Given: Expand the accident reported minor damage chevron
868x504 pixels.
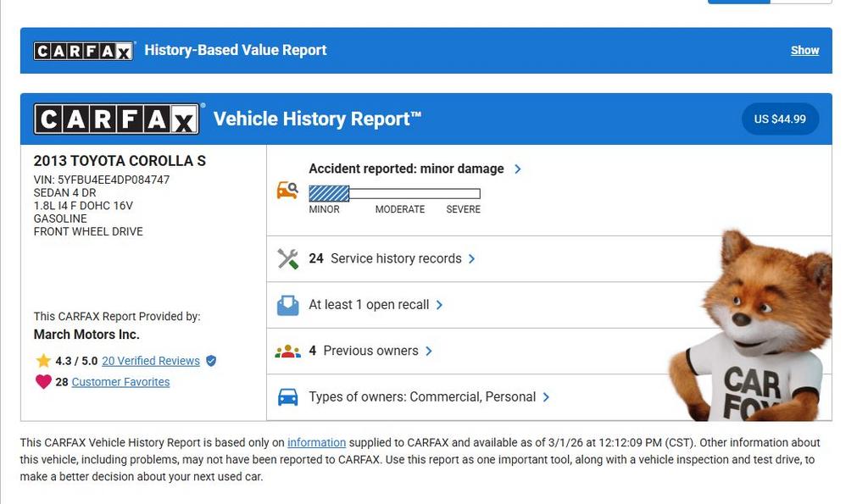Looking at the screenshot, I should [x=518, y=169].
